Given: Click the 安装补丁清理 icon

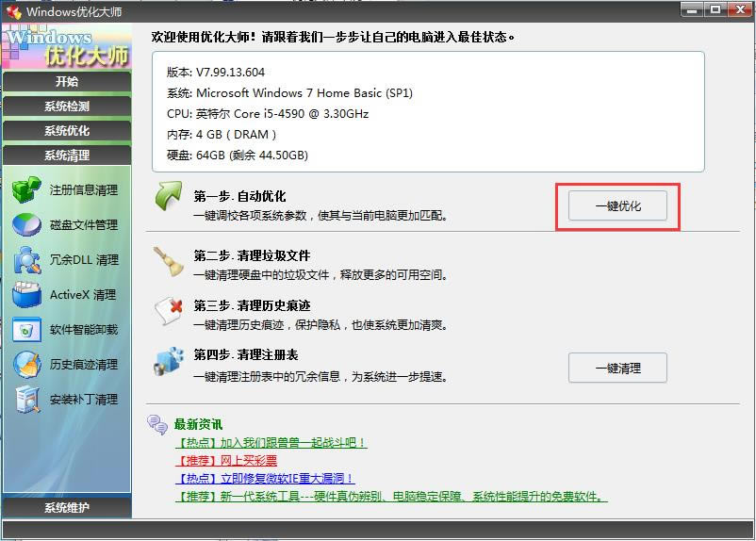Looking at the screenshot, I should click(x=26, y=400).
